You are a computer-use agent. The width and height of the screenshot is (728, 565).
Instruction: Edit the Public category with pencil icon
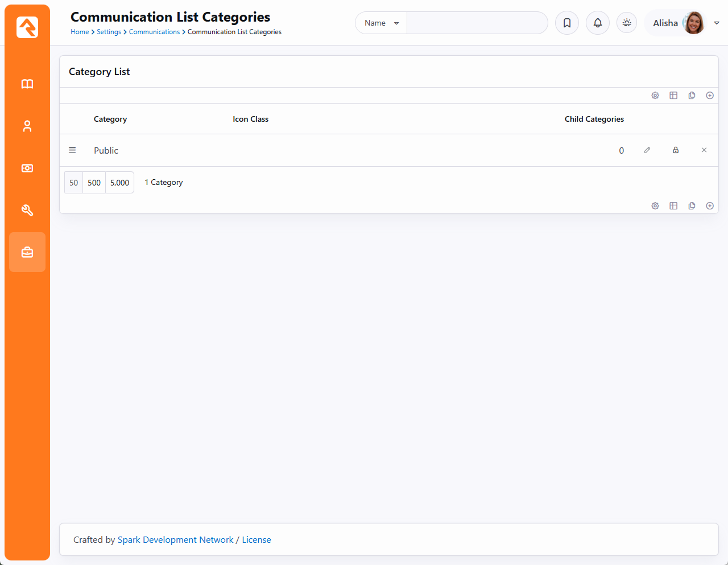[x=647, y=150]
